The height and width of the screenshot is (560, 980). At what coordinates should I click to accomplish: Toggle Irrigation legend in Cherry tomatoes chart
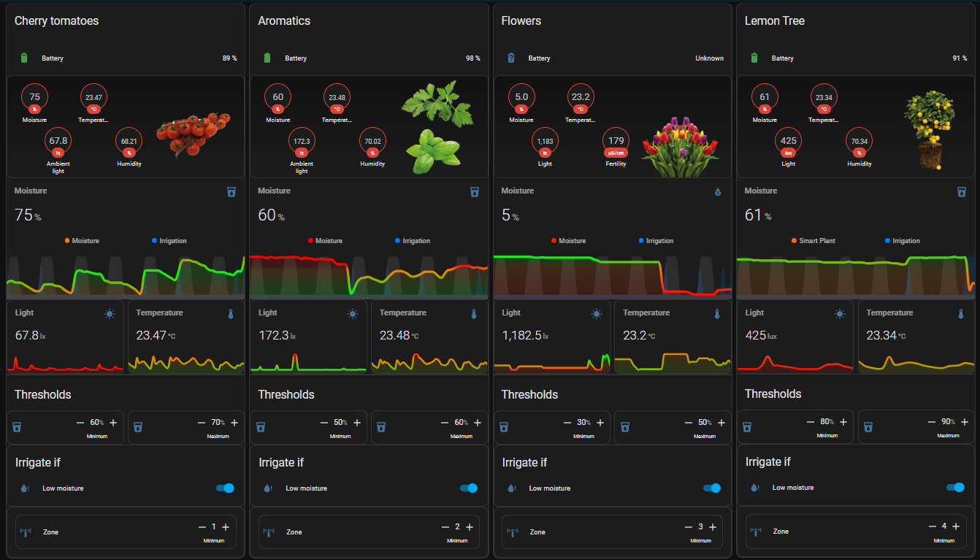pyautogui.click(x=169, y=241)
